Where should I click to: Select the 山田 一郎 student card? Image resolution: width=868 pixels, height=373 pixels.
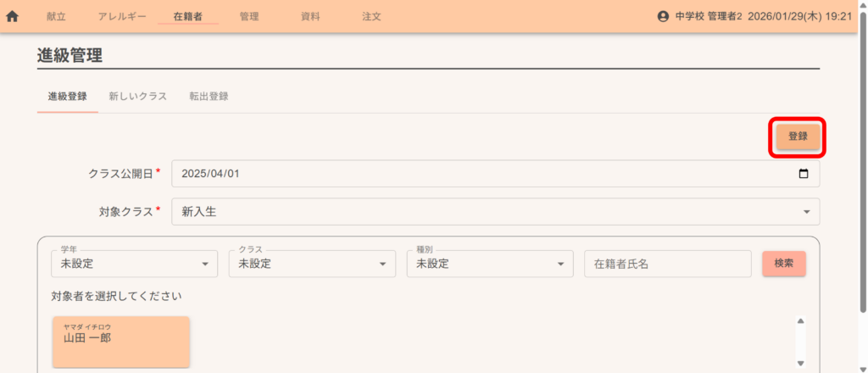[121, 342]
